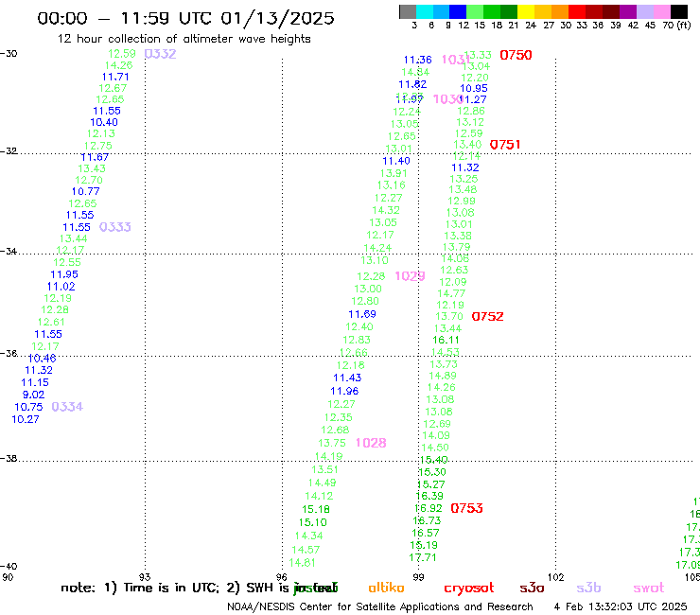Click the 'note: 1) Time is in UTC' text
The image size is (700, 615).
point(140,588)
